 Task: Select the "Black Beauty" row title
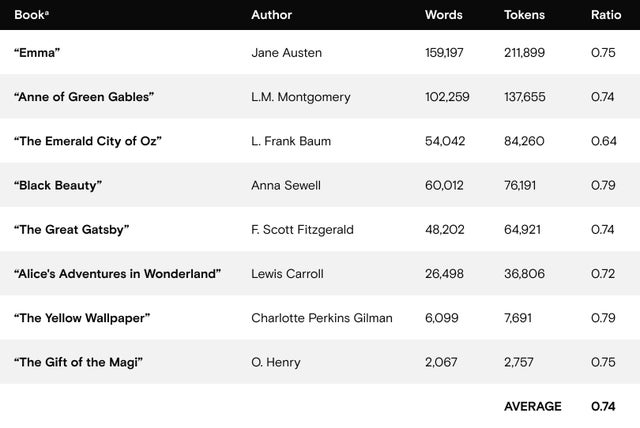pos(58,185)
